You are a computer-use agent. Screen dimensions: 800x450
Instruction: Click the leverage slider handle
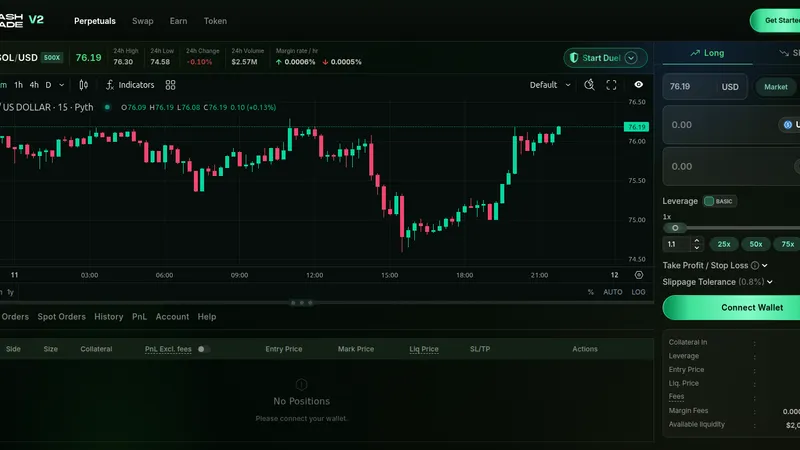[x=675, y=228]
